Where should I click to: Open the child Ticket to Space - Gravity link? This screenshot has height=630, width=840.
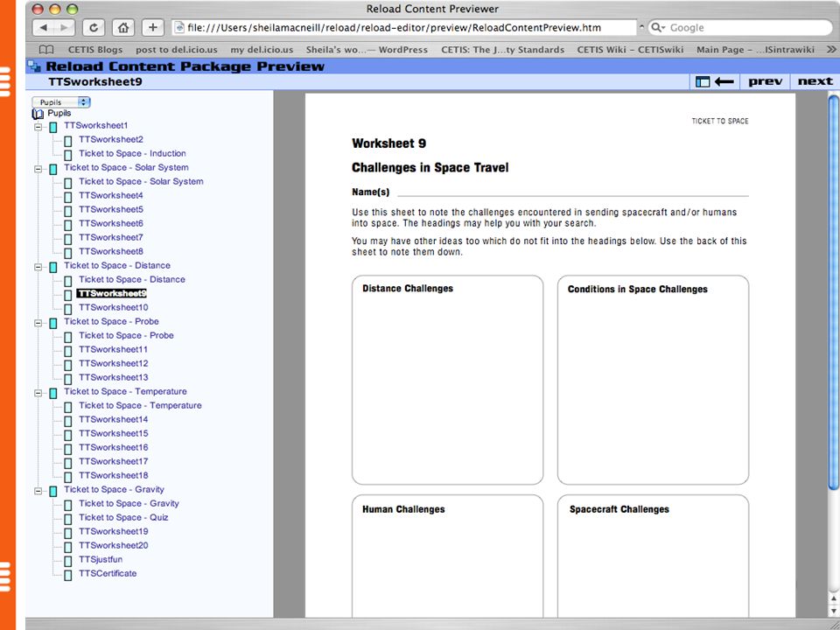click(129, 504)
